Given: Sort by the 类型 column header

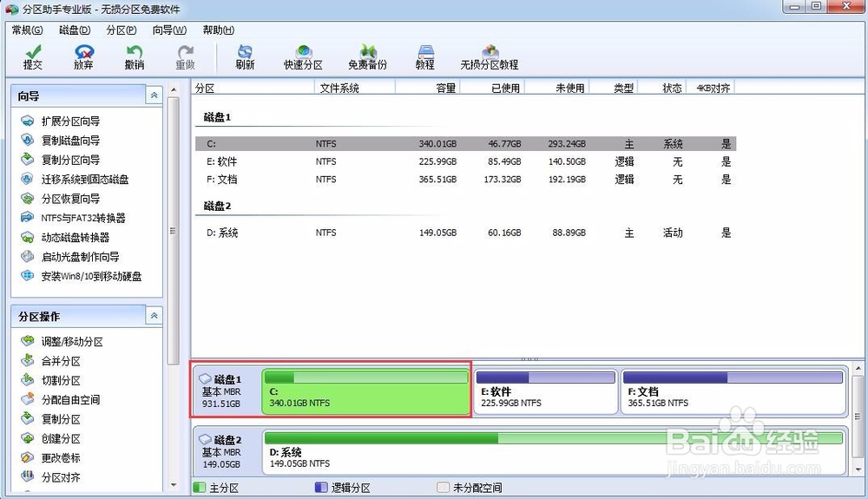Looking at the screenshot, I should click(x=614, y=88).
